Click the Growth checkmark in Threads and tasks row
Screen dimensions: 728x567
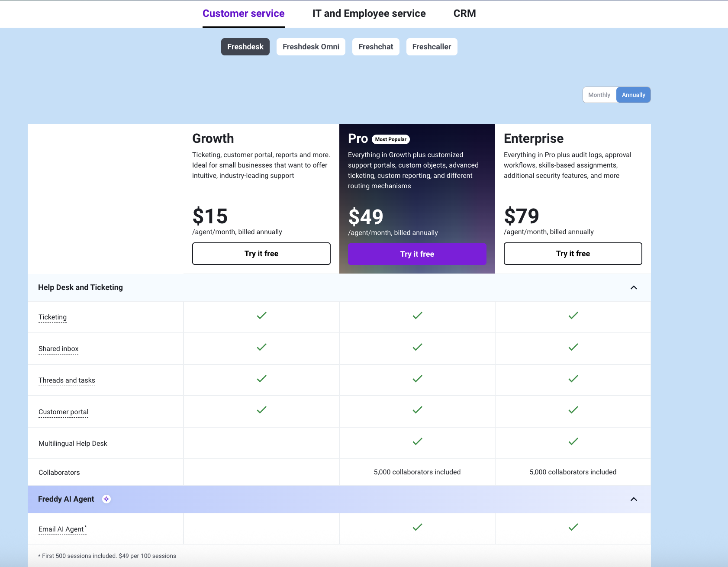tap(261, 379)
